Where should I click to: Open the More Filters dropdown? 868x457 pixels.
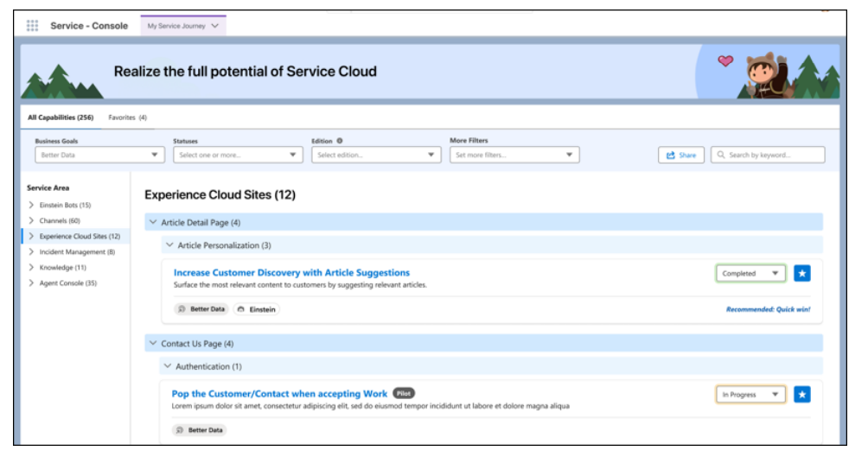tap(514, 156)
